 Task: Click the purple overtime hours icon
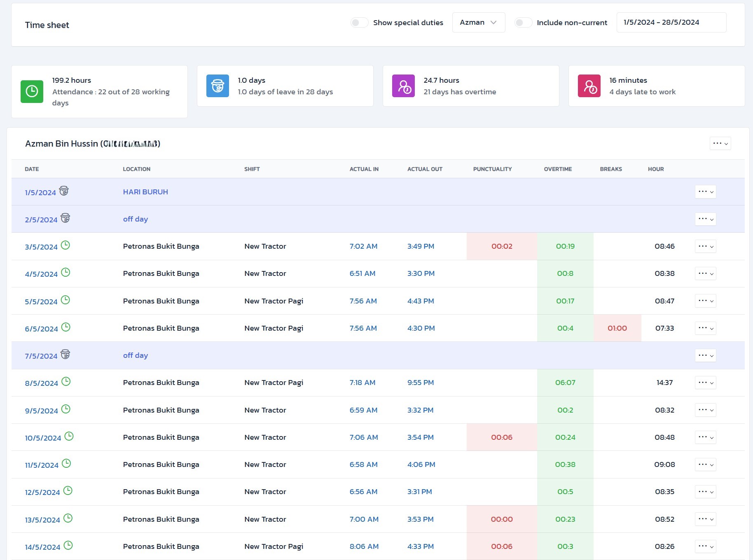pyautogui.click(x=403, y=86)
